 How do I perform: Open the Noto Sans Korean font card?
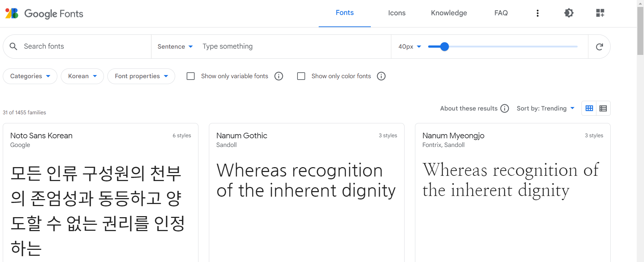(100, 193)
